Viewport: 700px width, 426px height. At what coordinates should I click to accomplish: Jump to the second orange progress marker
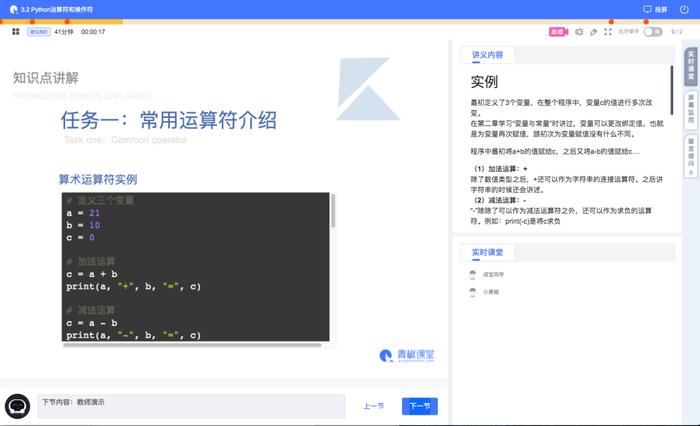(x=32, y=21)
